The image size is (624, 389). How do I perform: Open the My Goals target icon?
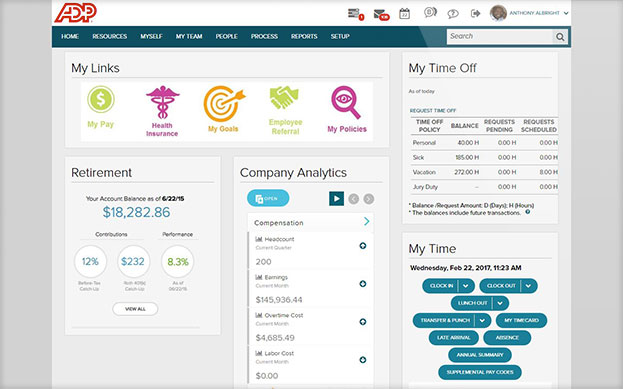(224, 104)
